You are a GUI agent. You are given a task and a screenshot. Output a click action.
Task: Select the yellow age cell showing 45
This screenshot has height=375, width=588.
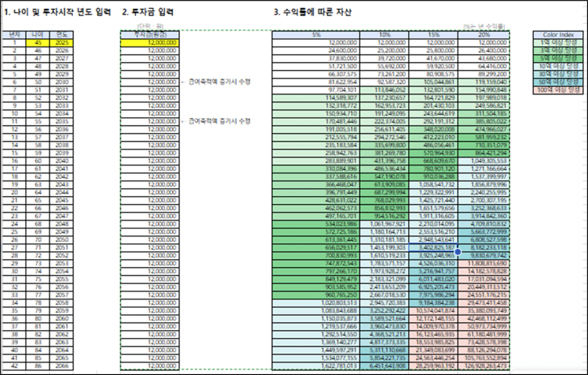(37, 43)
